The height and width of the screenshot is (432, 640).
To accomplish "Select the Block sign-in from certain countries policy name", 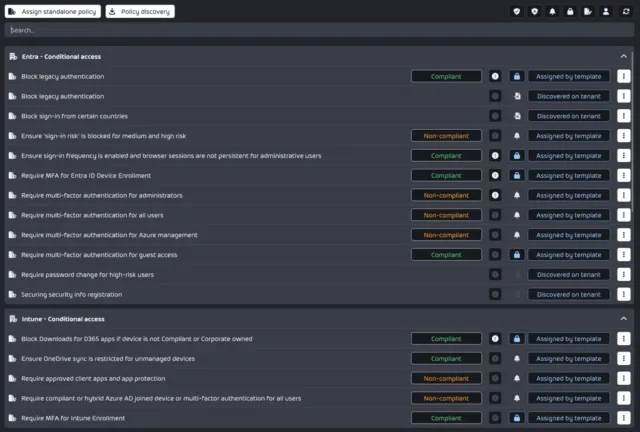I will 74,116.
